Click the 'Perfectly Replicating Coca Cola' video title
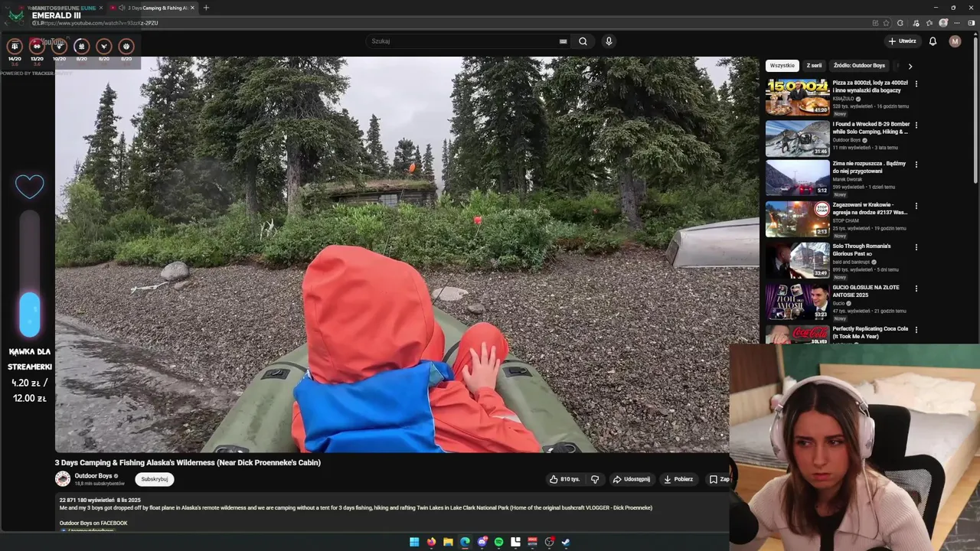 (871, 332)
